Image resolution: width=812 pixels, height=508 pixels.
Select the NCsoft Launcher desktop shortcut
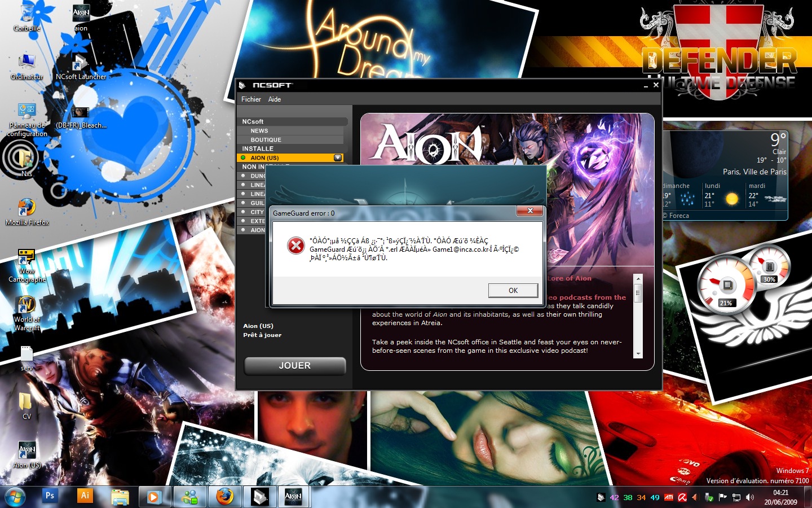tap(81, 67)
